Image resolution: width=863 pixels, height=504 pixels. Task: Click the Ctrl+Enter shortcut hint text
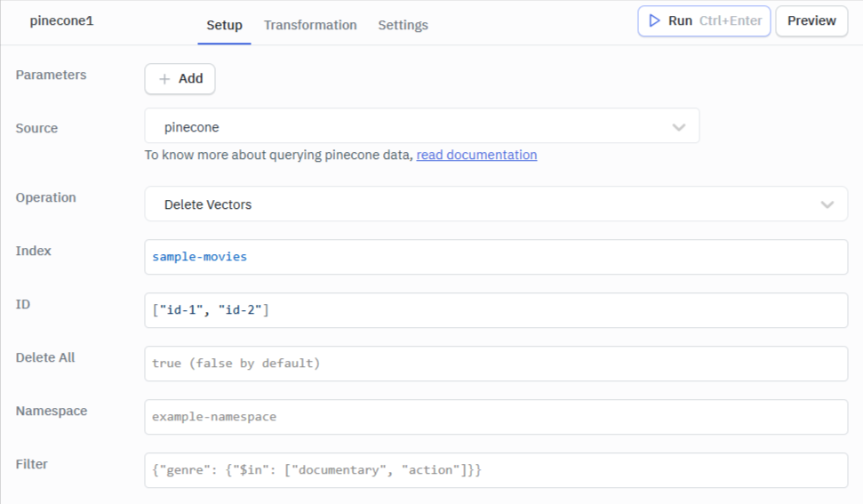tap(731, 21)
